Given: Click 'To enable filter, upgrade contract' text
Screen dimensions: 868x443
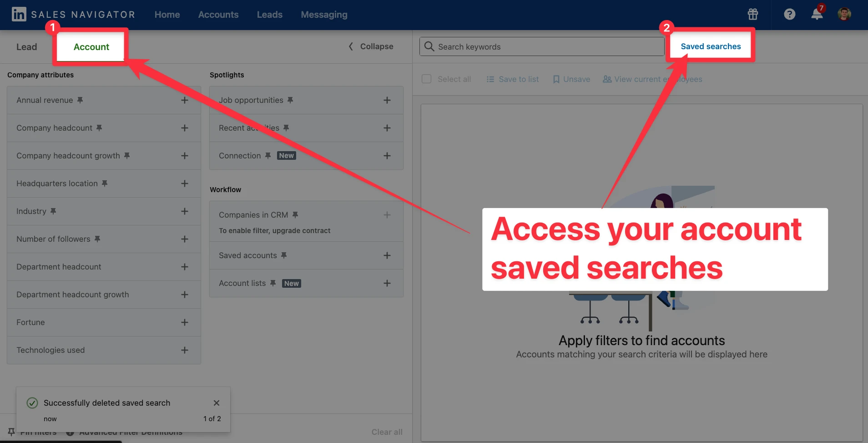Looking at the screenshot, I should coord(275,231).
